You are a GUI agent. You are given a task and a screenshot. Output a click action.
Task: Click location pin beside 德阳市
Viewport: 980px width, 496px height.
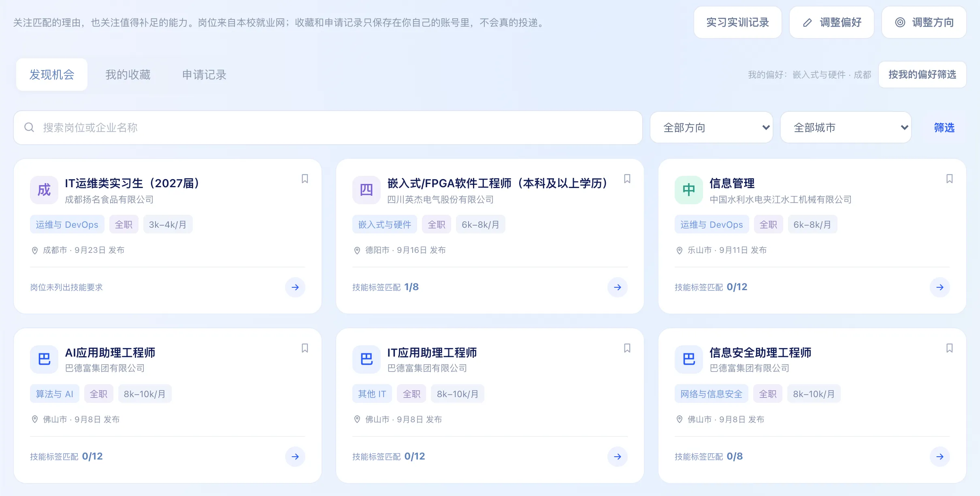click(357, 250)
